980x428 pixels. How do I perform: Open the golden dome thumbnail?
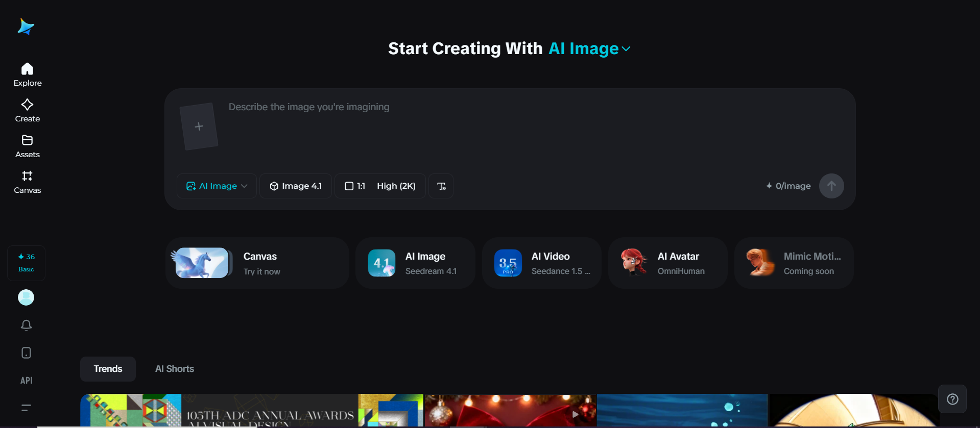tap(854, 410)
